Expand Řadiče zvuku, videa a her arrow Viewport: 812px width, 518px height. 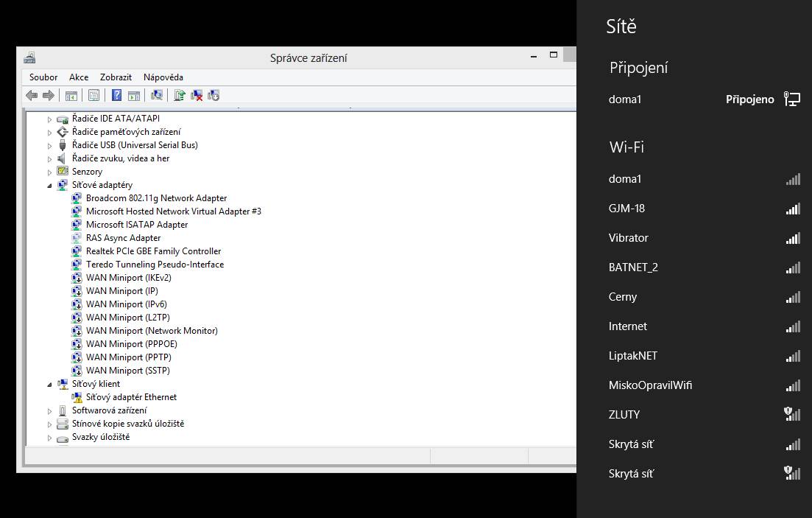(x=50, y=158)
